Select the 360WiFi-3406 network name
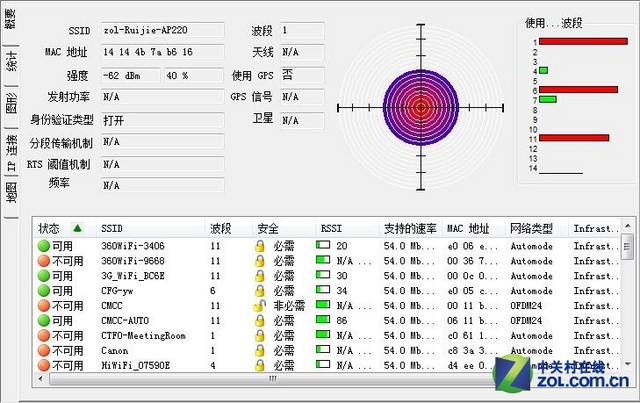The height and width of the screenshot is (403, 640). [x=133, y=246]
